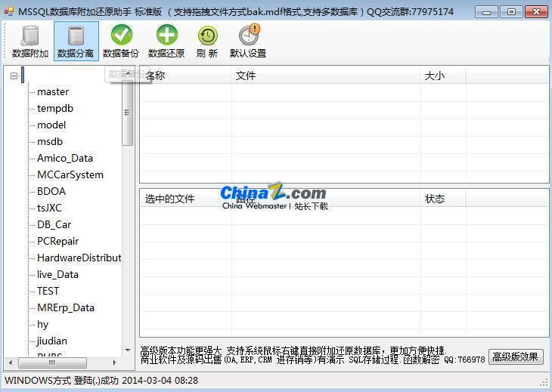
Task: Select the Amico_Data database
Action: coord(65,158)
